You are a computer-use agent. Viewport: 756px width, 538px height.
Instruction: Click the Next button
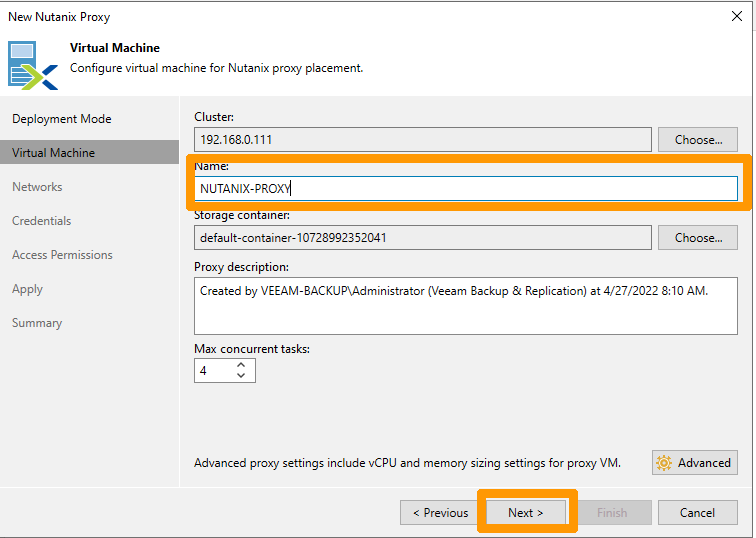tap(526, 513)
